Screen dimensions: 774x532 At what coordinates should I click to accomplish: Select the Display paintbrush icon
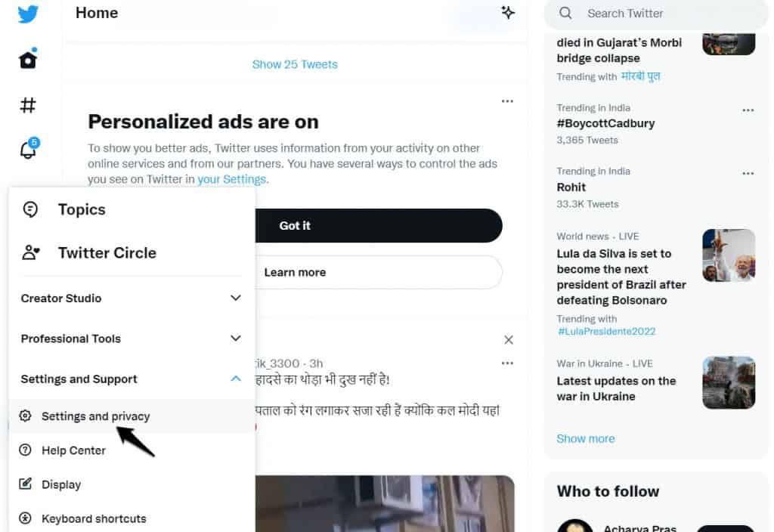click(26, 484)
